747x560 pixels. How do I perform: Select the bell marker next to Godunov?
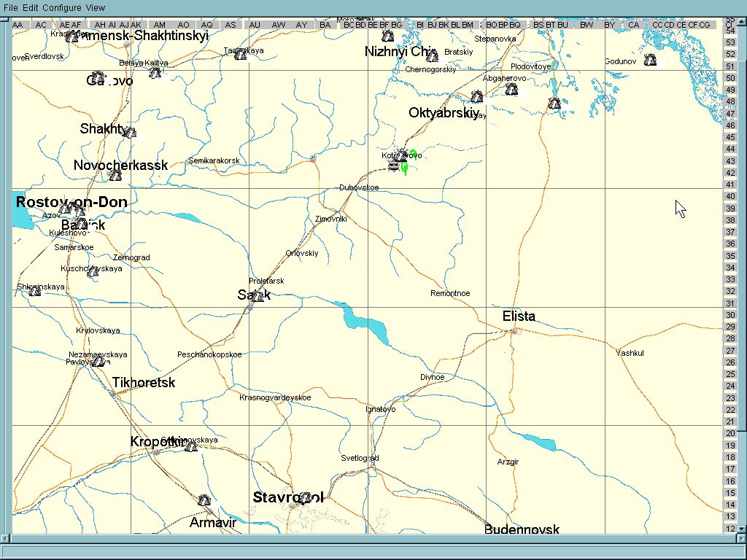click(x=650, y=60)
